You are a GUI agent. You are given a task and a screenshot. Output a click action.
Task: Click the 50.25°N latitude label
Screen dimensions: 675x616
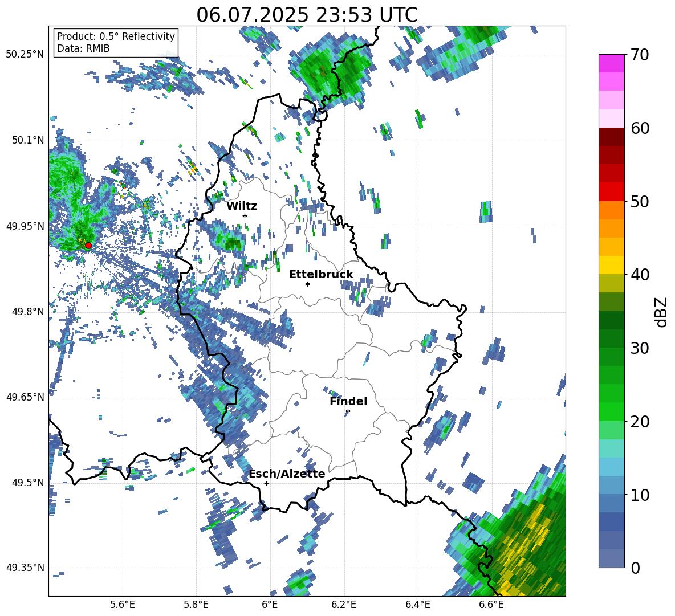(25, 55)
